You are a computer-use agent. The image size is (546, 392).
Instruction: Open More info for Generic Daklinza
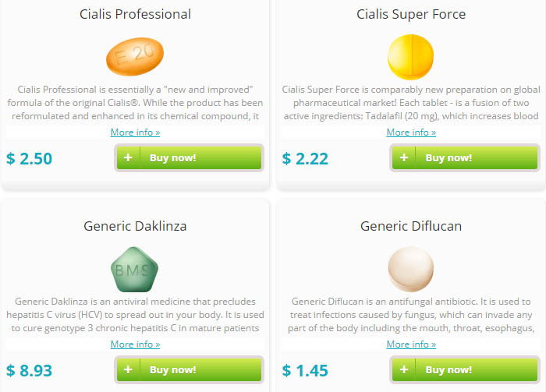[x=135, y=344]
